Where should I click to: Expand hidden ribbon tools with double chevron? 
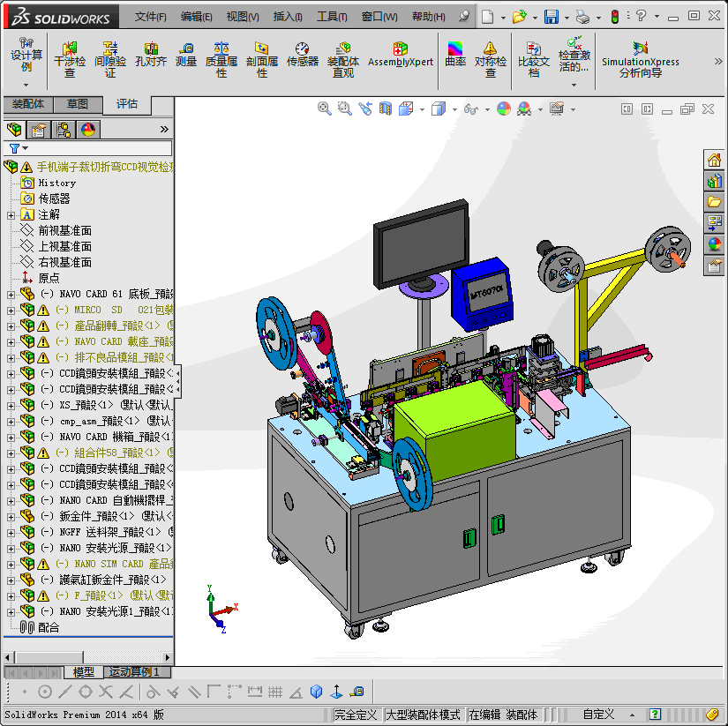[717, 61]
